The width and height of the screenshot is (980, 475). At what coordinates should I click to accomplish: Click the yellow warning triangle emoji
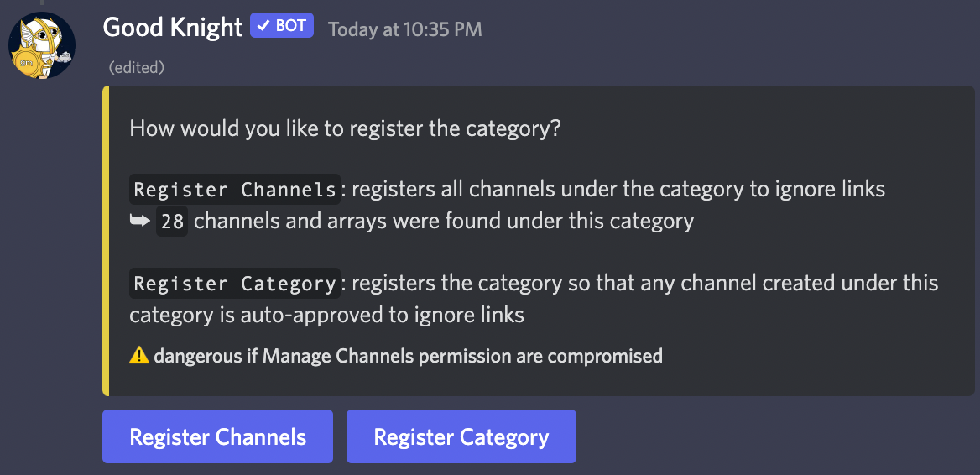(139, 356)
